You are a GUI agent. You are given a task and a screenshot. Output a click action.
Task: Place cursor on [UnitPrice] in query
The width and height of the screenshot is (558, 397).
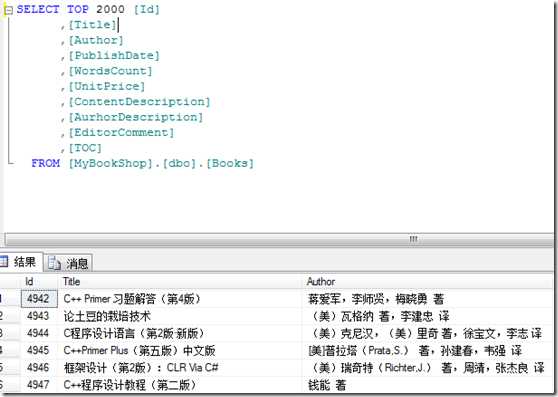click(x=107, y=86)
